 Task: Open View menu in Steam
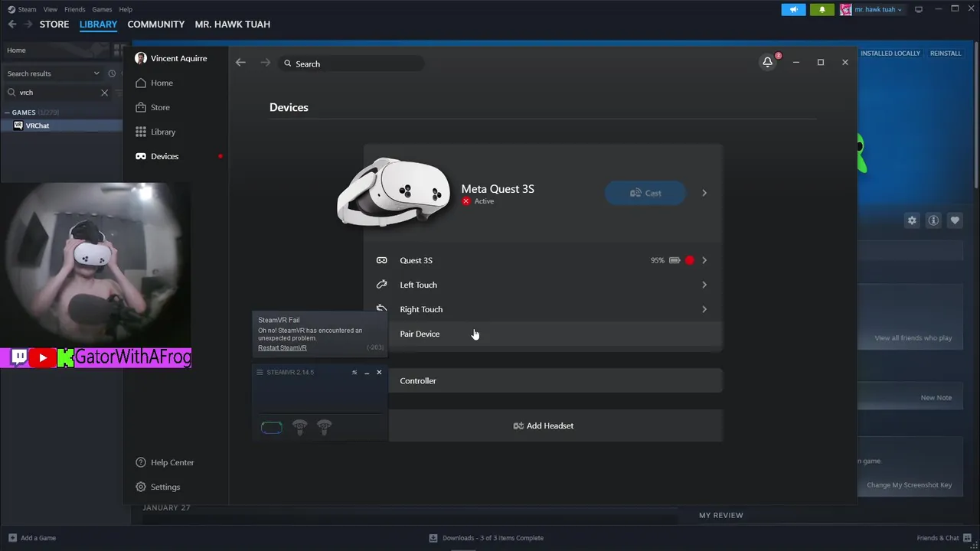[50, 9]
